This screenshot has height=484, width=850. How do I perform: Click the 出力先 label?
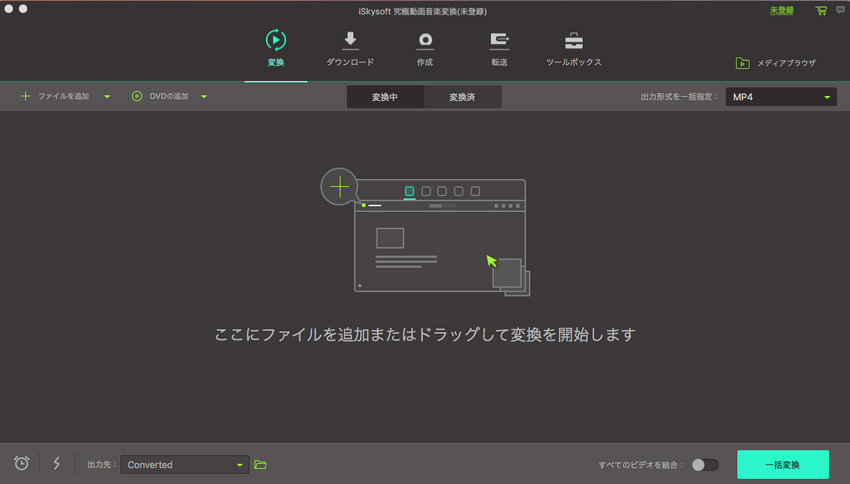tap(102, 464)
